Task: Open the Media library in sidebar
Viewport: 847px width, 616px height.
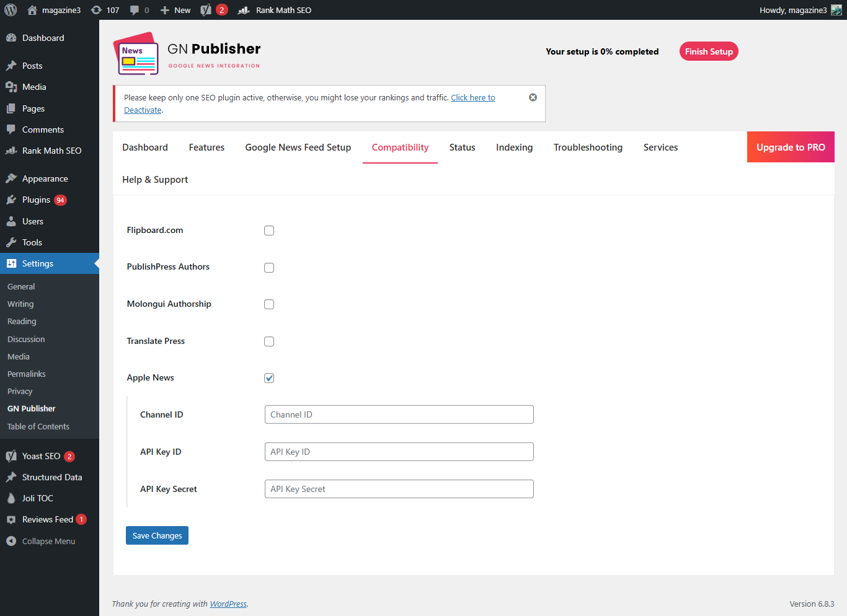Action: 50,87
